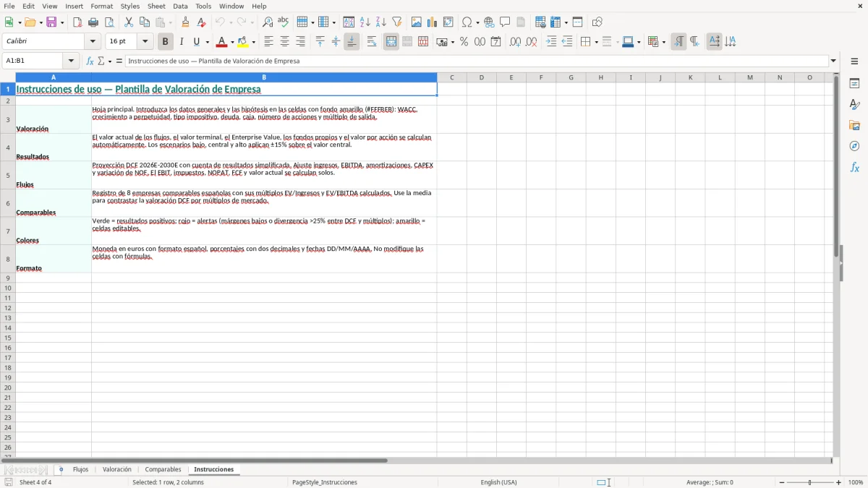
Task: Toggle print preview
Action: (109, 22)
